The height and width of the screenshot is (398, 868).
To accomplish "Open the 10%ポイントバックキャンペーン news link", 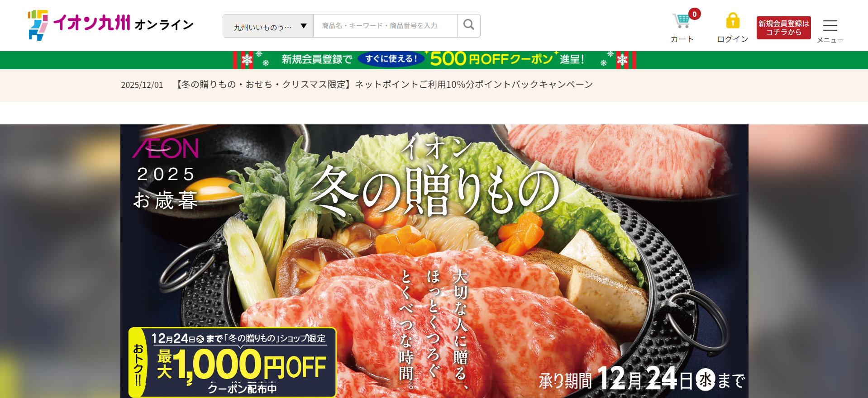I will [383, 85].
